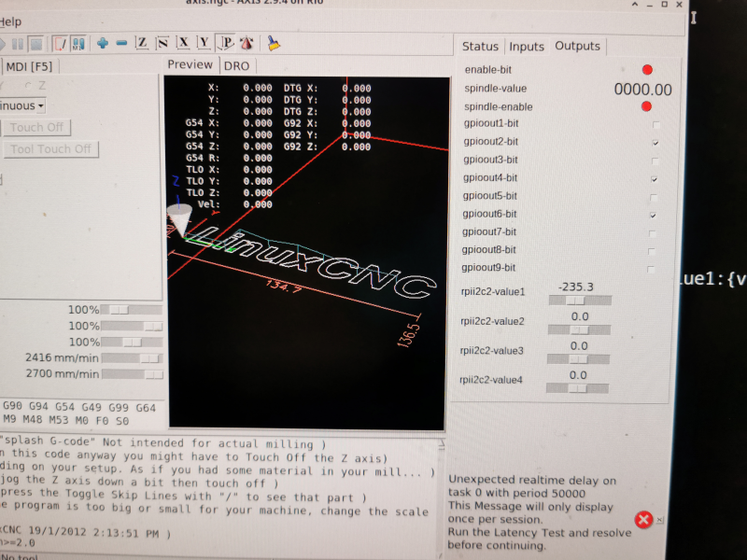The width and height of the screenshot is (747, 560).
Task: Open the Help menu
Action: click(10, 21)
